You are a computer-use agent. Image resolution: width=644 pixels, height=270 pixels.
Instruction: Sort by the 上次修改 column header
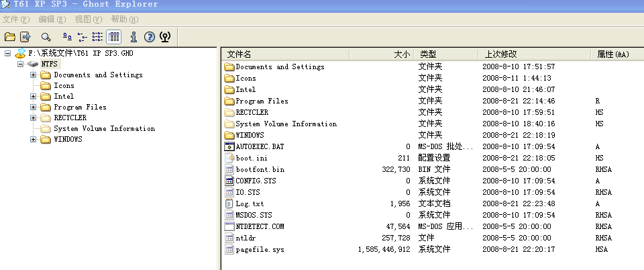(x=535, y=54)
